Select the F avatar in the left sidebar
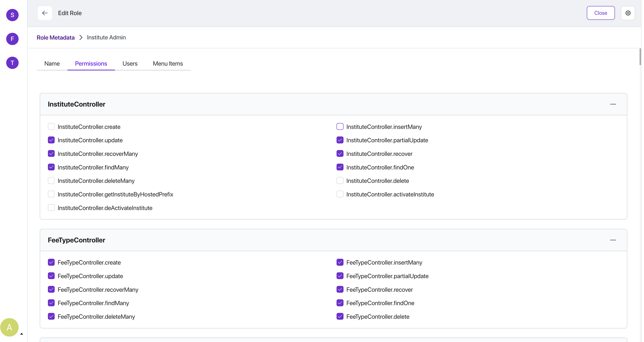 tap(12, 39)
